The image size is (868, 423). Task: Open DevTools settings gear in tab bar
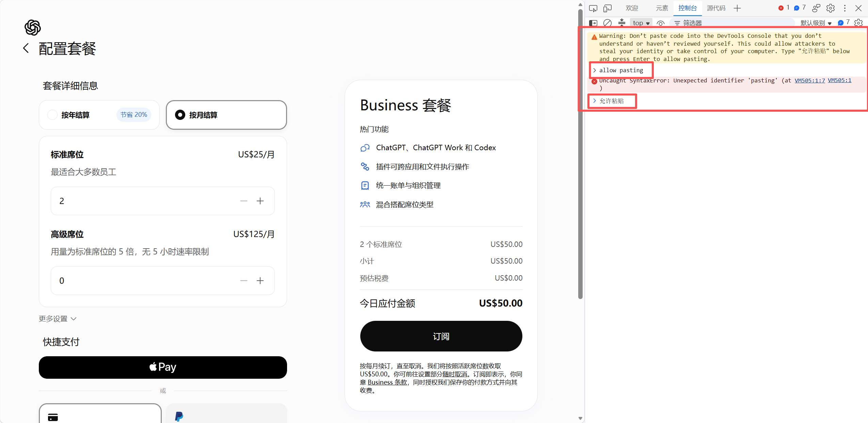point(831,8)
